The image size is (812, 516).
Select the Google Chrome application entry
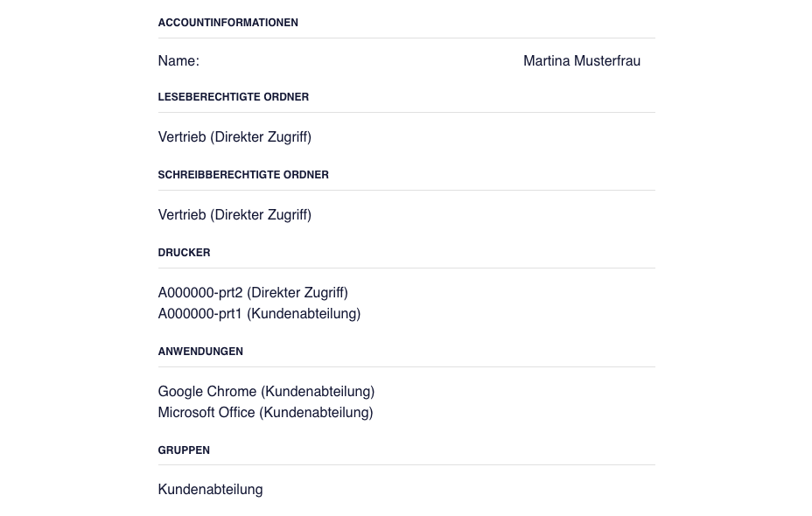[266, 392]
